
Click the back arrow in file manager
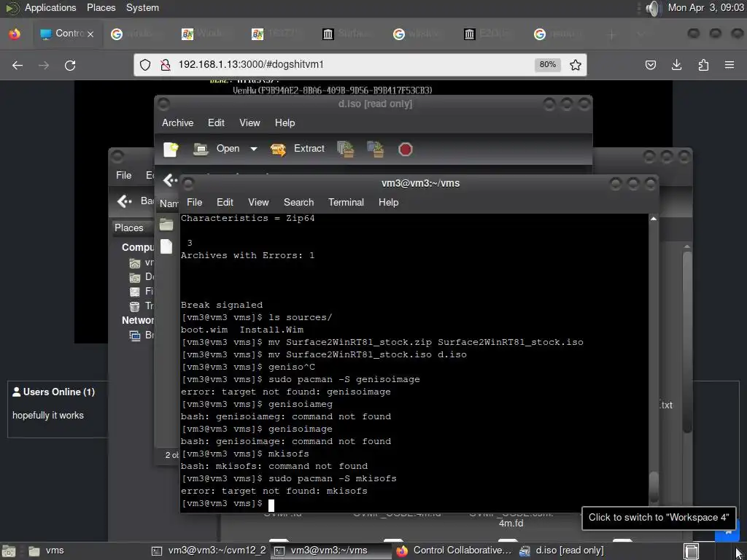[x=124, y=201]
